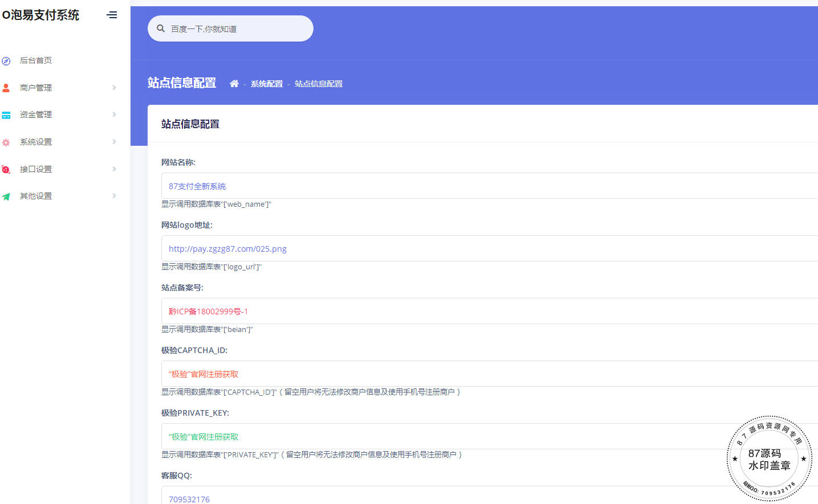Click the home icon in breadcrumb
This screenshot has height=504, width=818.
coord(234,84)
